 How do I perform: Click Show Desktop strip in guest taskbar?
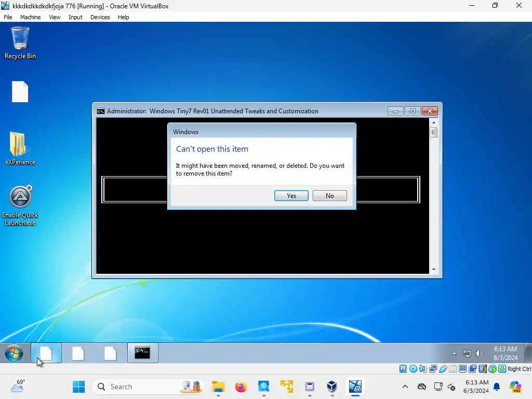528,353
